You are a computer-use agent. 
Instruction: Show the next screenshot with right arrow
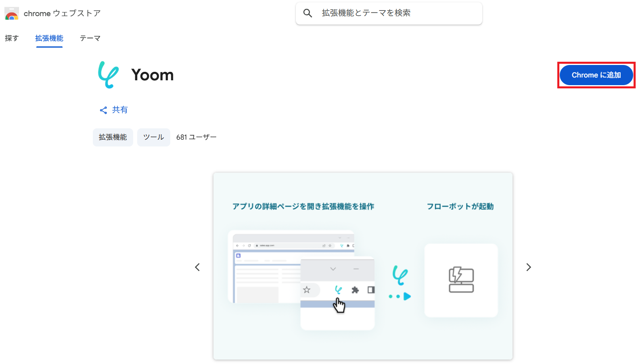pos(529,267)
